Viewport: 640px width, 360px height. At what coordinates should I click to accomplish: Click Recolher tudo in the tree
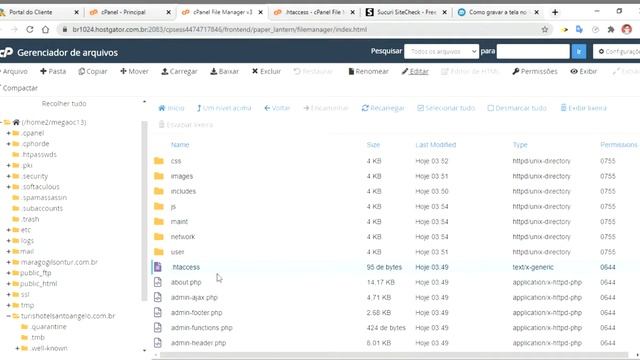pos(64,104)
